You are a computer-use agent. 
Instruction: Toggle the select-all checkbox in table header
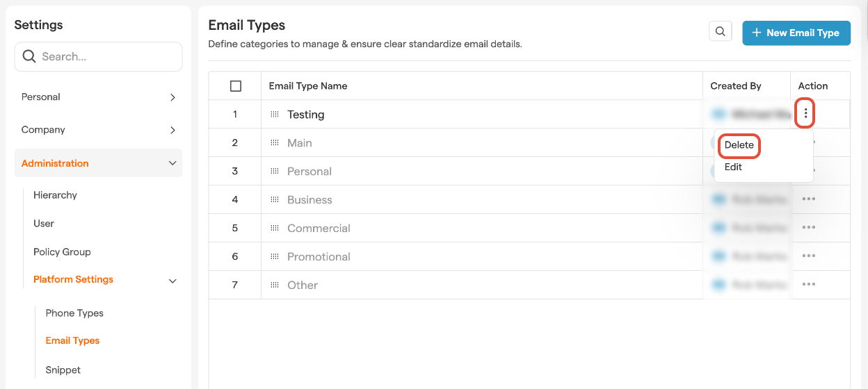pyautogui.click(x=235, y=86)
